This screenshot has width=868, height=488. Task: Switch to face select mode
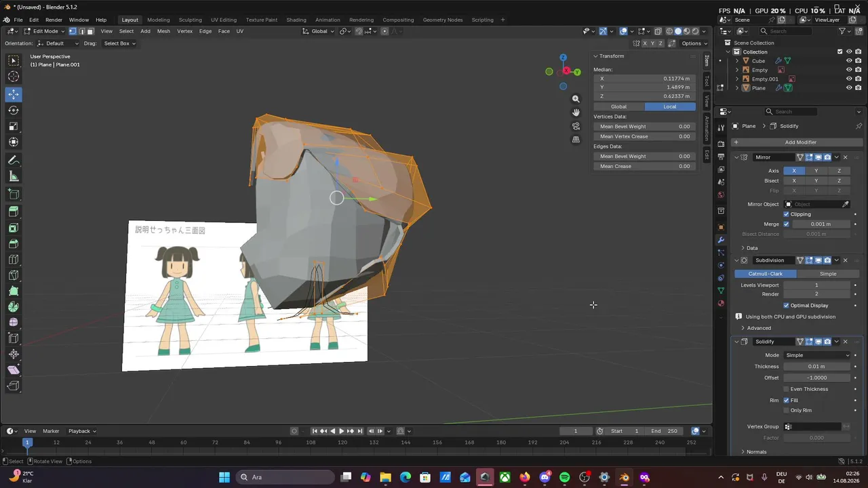click(90, 31)
